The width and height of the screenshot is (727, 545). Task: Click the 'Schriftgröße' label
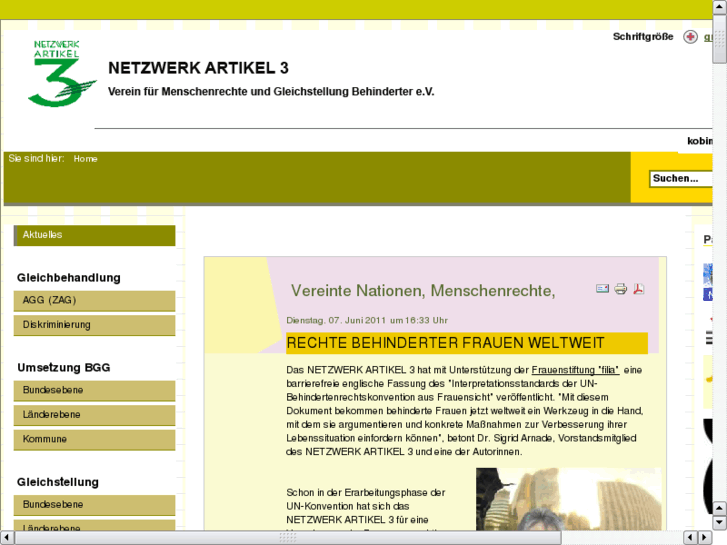pyautogui.click(x=643, y=37)
